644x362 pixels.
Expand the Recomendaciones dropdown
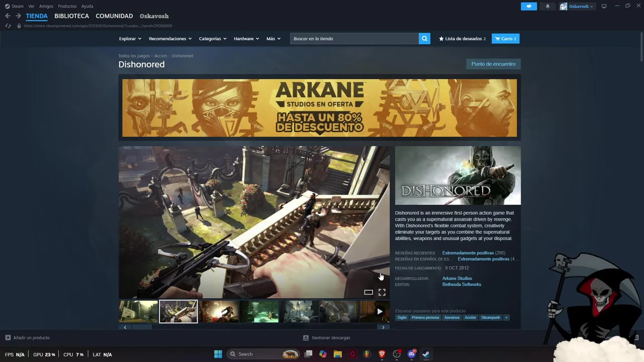pyautogui.click(x=170, y=39)
